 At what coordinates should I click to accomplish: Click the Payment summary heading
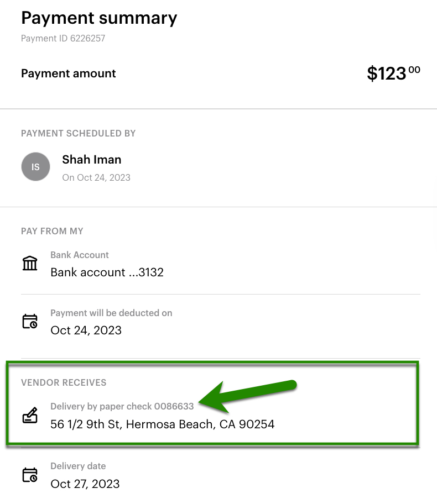pyautogui.click(x=99, y=18)
